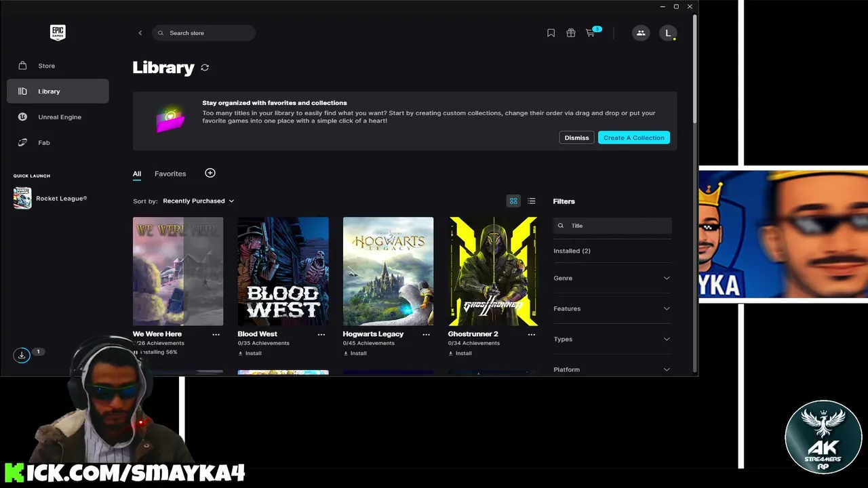Open Blood West game thumbnail
The image size is (868, 488).
(x=283, y=271)
